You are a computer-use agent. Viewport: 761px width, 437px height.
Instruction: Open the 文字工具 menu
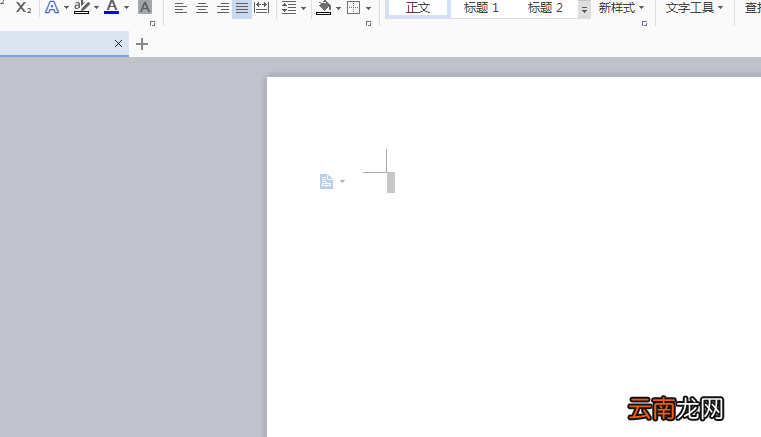pos(694,8)
